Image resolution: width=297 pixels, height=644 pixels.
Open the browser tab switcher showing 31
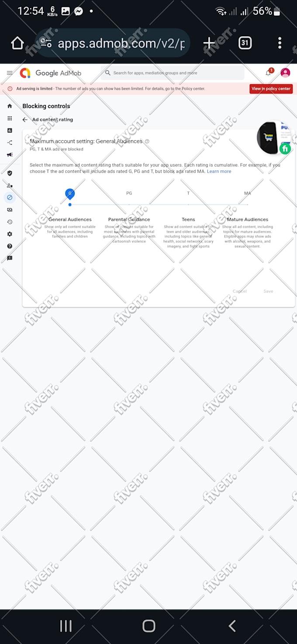tap(245, 43)
